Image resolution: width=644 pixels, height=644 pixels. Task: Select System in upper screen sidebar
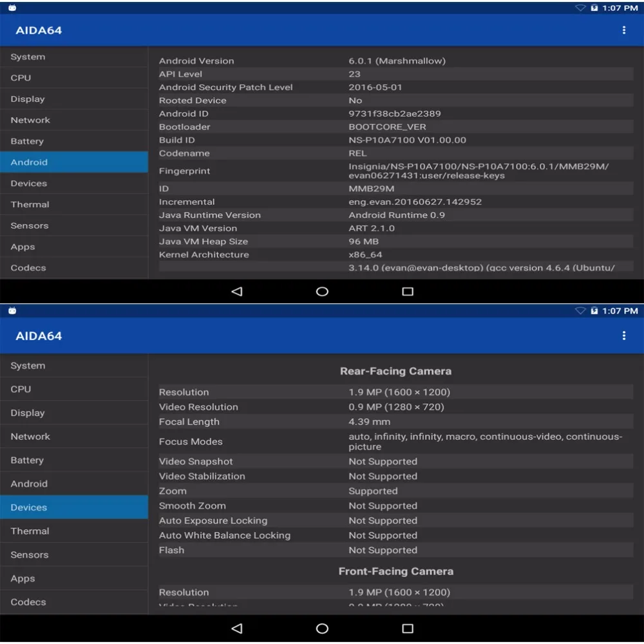click(74, 57)
